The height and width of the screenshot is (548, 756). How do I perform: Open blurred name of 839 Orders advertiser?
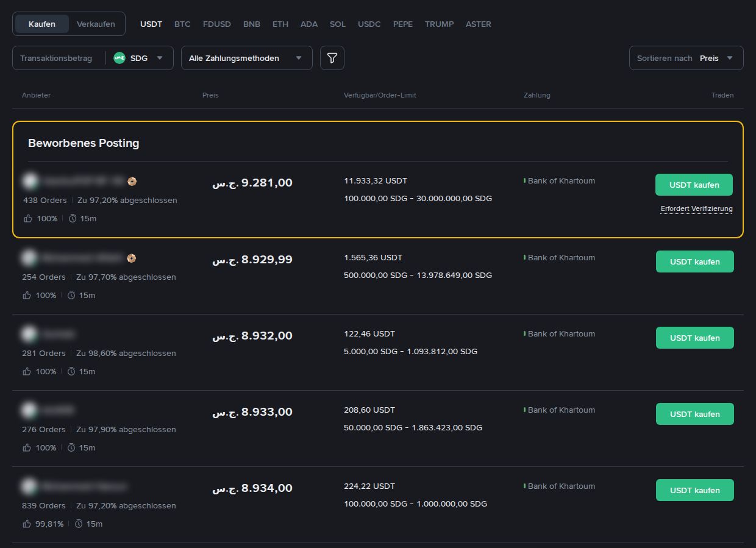[x=84, y=486]
